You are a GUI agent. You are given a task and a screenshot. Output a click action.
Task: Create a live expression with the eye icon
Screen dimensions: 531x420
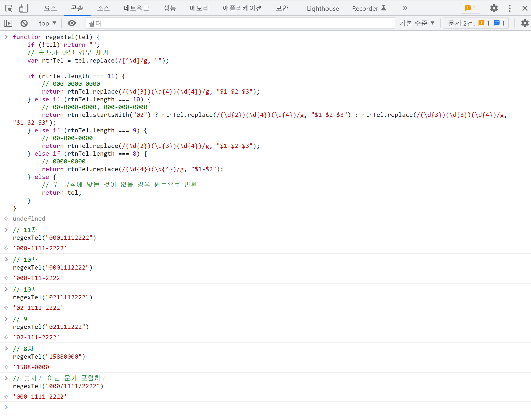72,23
